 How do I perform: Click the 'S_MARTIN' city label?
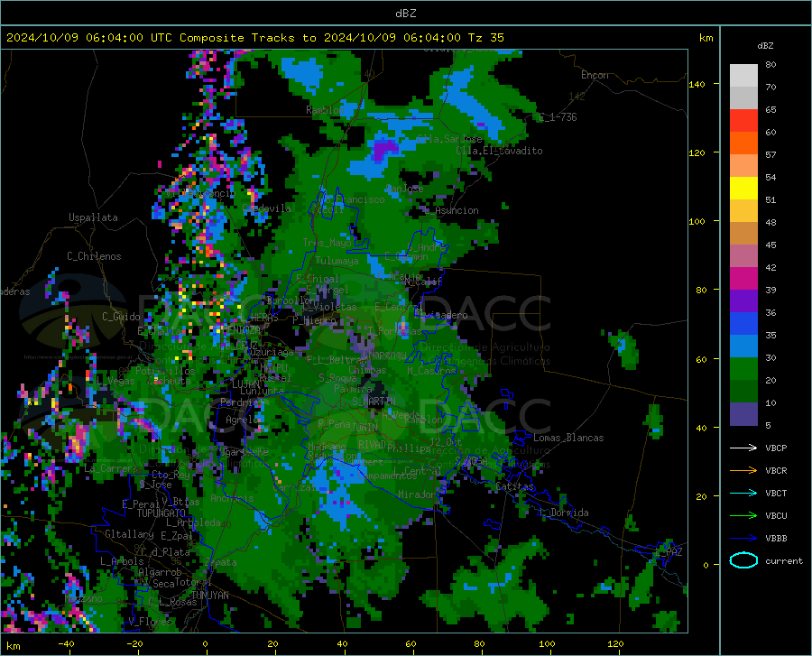pos(374,402)
